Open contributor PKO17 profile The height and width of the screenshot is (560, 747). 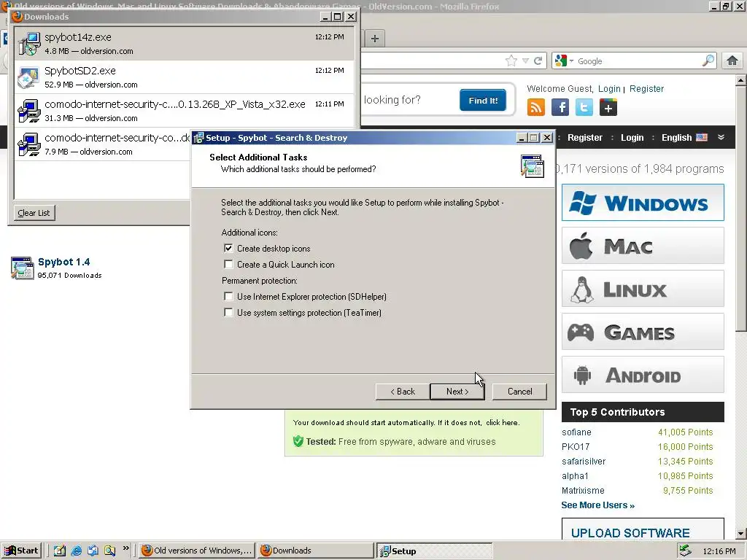tap(576, 447)
